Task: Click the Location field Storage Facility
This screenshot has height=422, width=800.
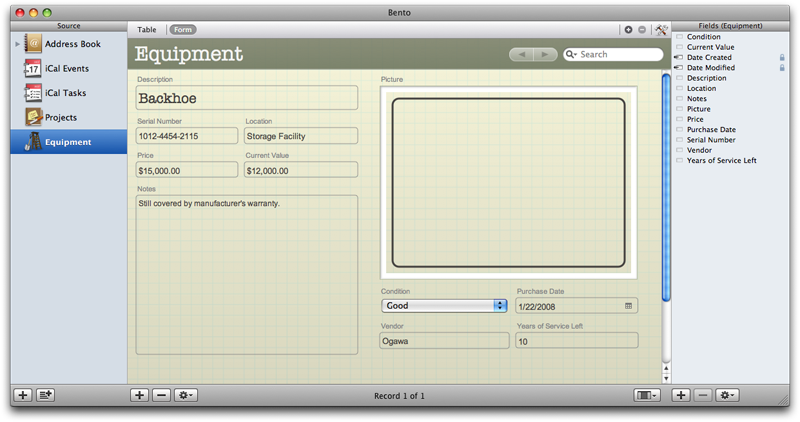Action: tap(301, 136)
